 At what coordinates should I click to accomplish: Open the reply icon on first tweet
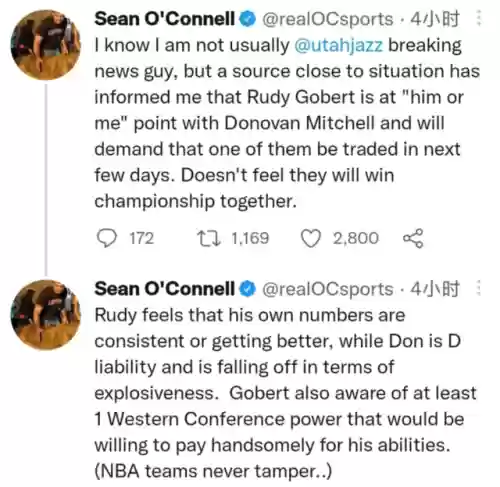click(x=107, y=238)
